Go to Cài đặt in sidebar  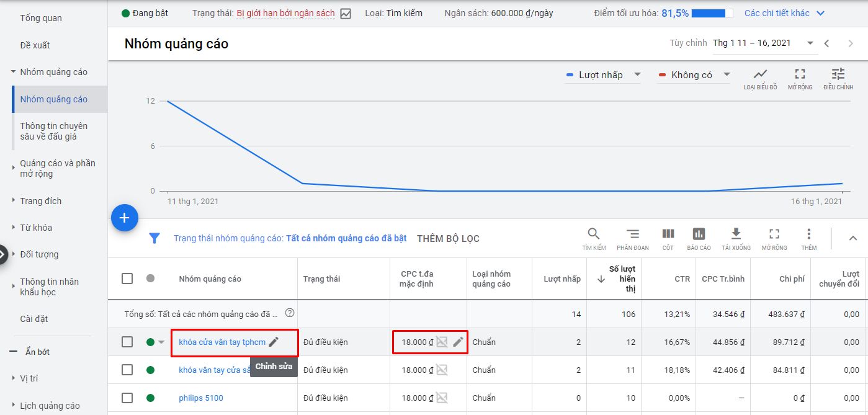pyautogui.click(x=34, y=319)
